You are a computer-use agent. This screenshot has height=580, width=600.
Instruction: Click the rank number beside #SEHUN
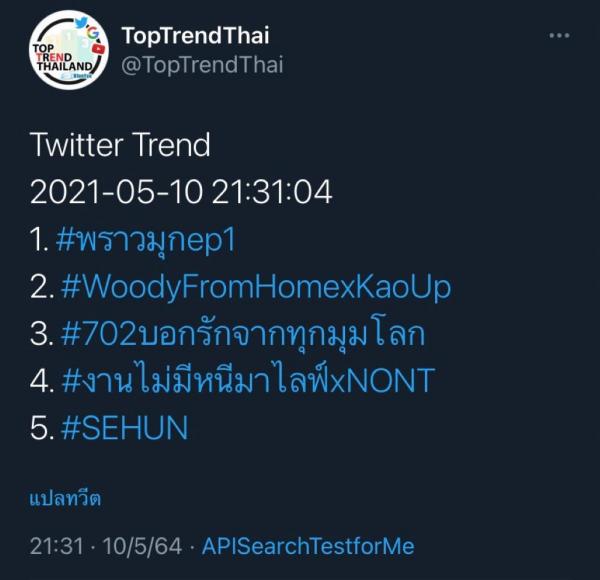[x=42, y=427]
